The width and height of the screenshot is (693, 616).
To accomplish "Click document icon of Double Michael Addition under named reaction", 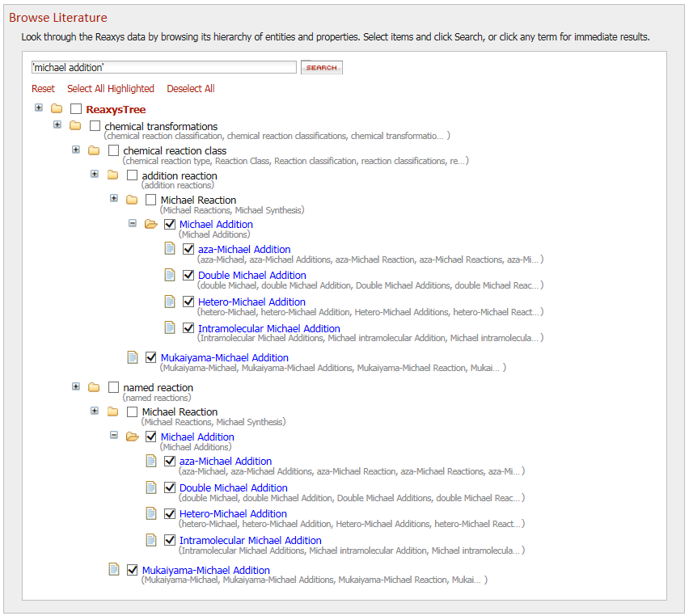I will 151,487.
